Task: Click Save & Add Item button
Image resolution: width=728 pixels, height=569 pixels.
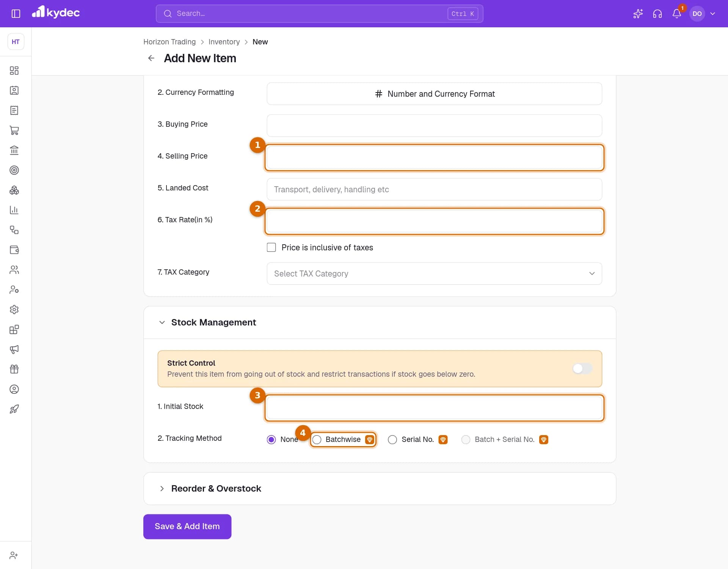Action: pyautogui.click(x=187, y=527)
